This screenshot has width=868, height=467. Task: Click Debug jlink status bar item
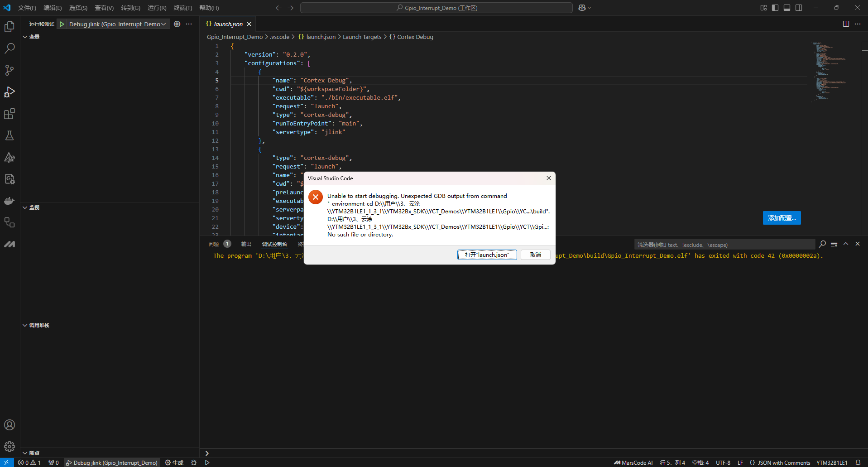pyautogui.click(x=112, y=462)
